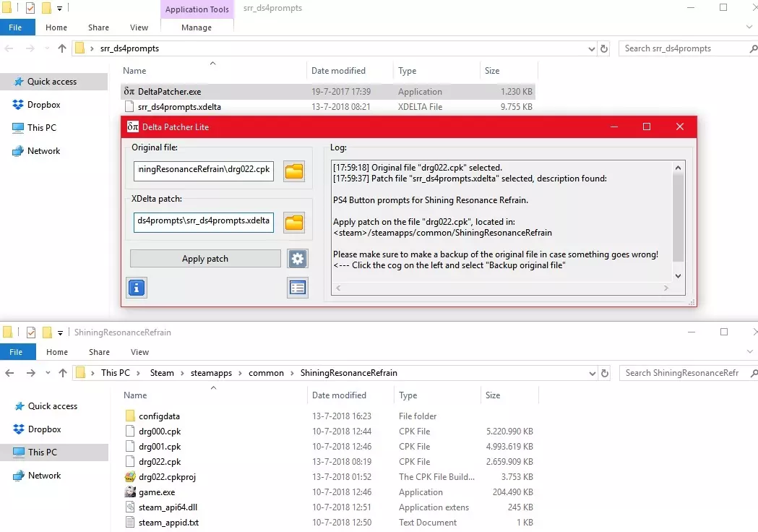Expand chevron after common in breadcrumb

(x=292, y=373)
